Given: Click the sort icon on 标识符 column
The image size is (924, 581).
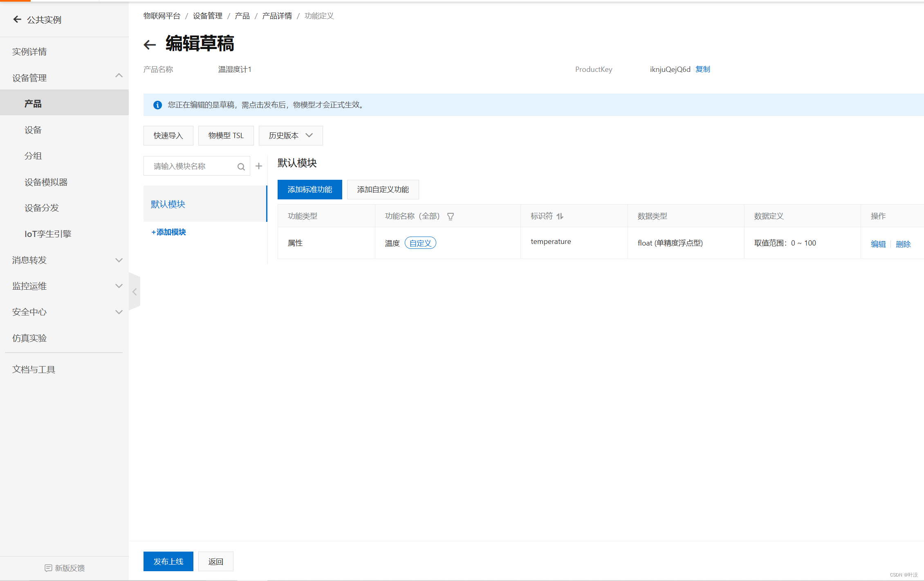Looking at the screenshot, I should pyautogui.click(x=560, y=216).
